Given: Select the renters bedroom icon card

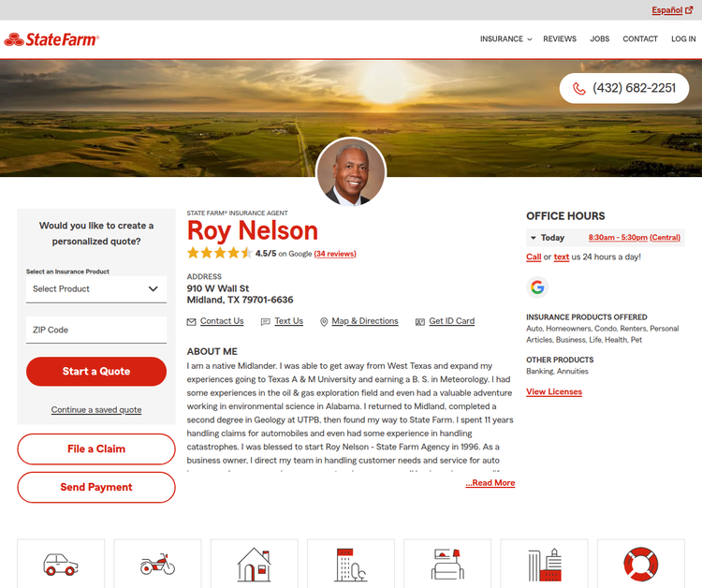Looking at the screenshot, I should tap(447, 564).
